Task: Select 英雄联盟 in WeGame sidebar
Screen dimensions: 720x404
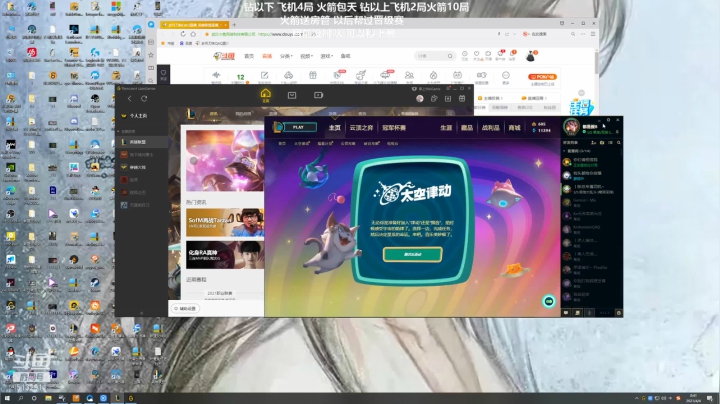Action: 141,142
